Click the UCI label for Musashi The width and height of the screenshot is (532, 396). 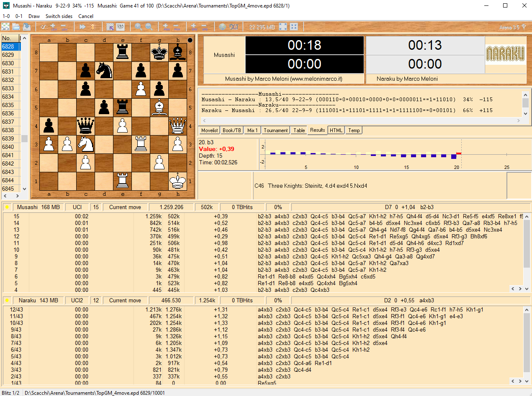[77, 207]
